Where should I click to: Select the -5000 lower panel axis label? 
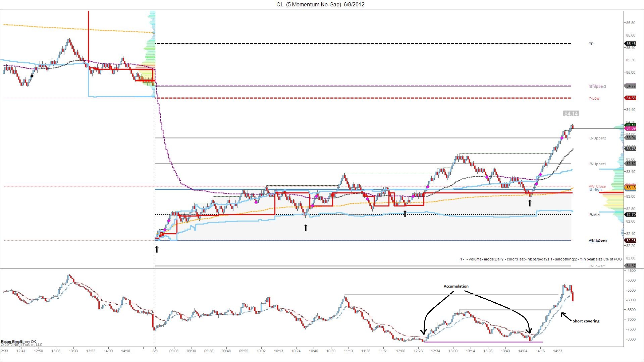tap(631, 280)
